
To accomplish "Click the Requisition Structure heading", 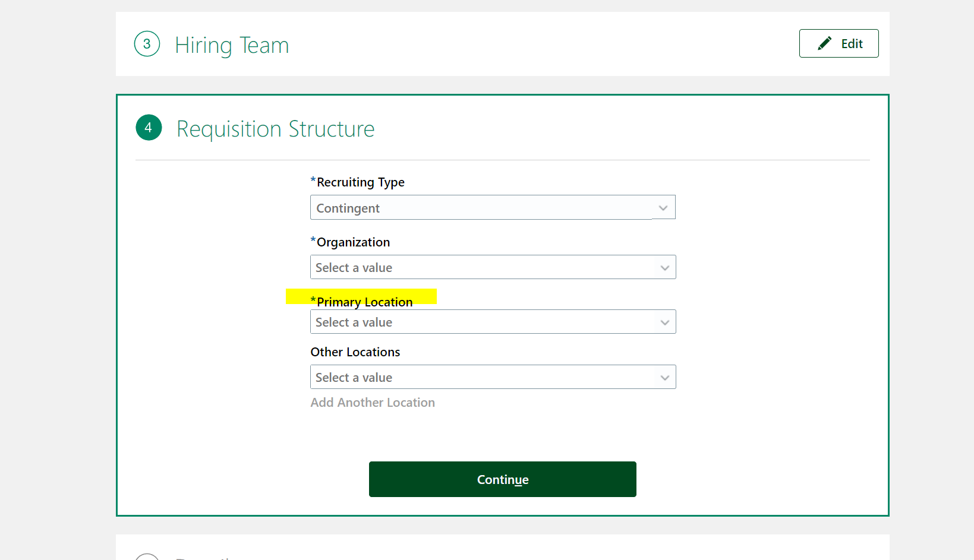I will pos(275,129).
